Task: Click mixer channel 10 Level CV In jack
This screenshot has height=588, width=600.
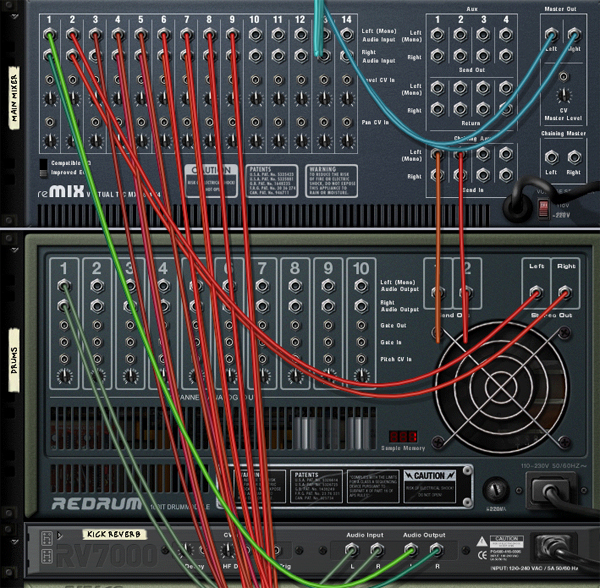Action: point(255,80)
